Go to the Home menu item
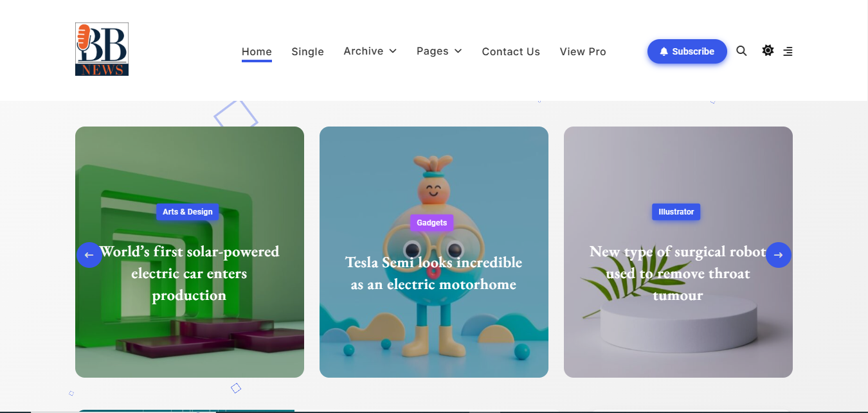Image resolution: width=868 pixels, height=413 pixels. coord(257,52)
